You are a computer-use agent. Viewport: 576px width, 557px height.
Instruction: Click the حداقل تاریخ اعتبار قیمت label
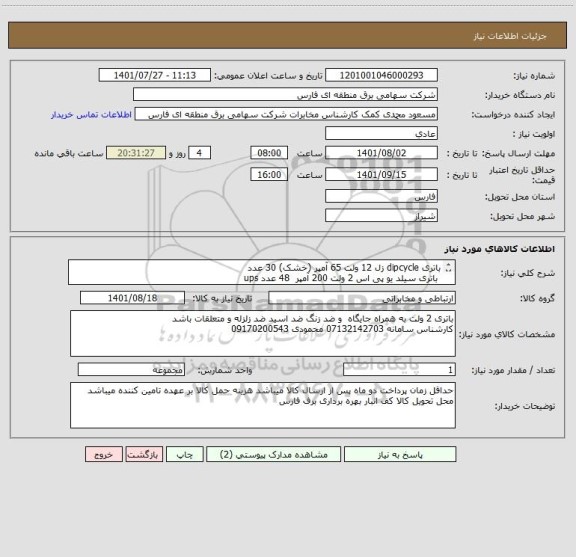(522, 175)
